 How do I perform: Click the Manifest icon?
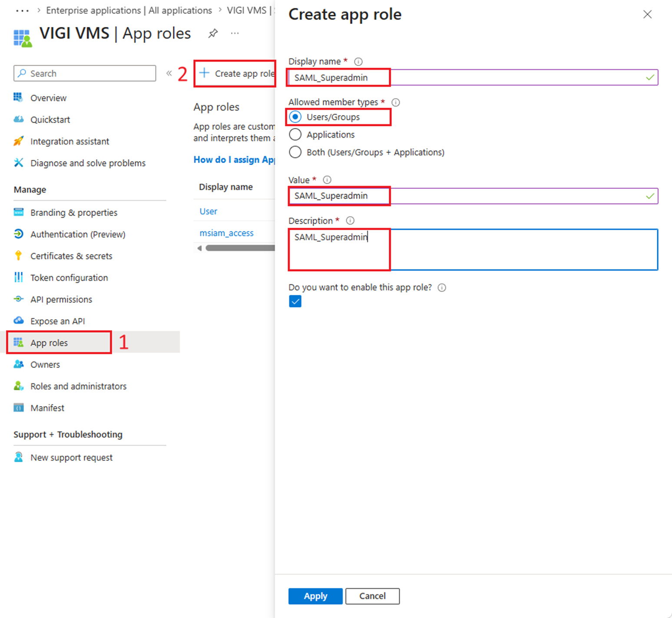pos(18,407)
